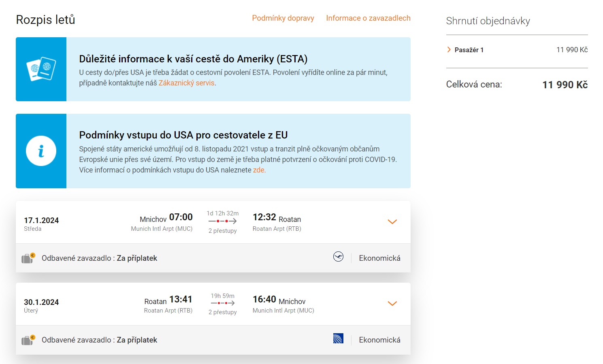Screen dimensions: 603x364
Task: Click the return flight stopover arrow graphic
Action: coord(222,303)
